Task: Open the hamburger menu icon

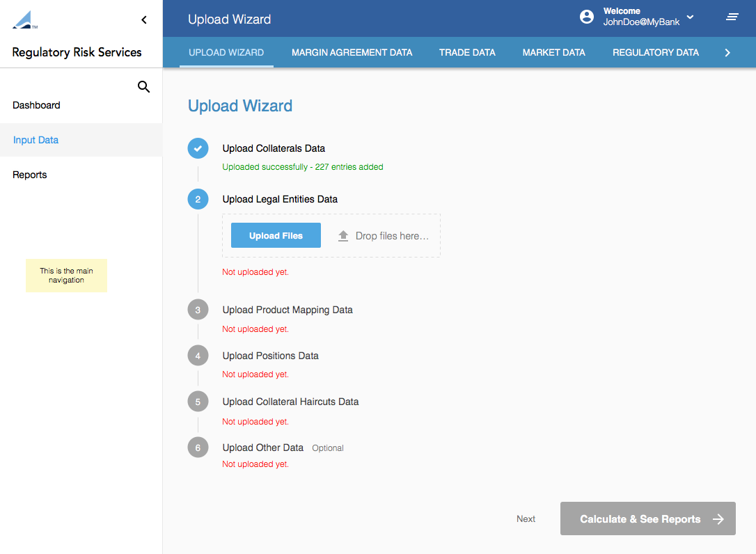Action: point(732,17)
